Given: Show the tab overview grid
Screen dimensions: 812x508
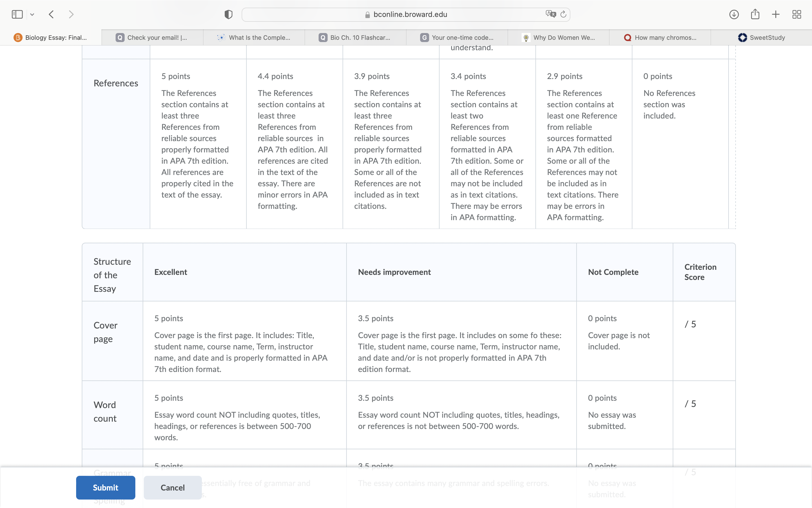Looking at the screenshot, I should (796, 14).
